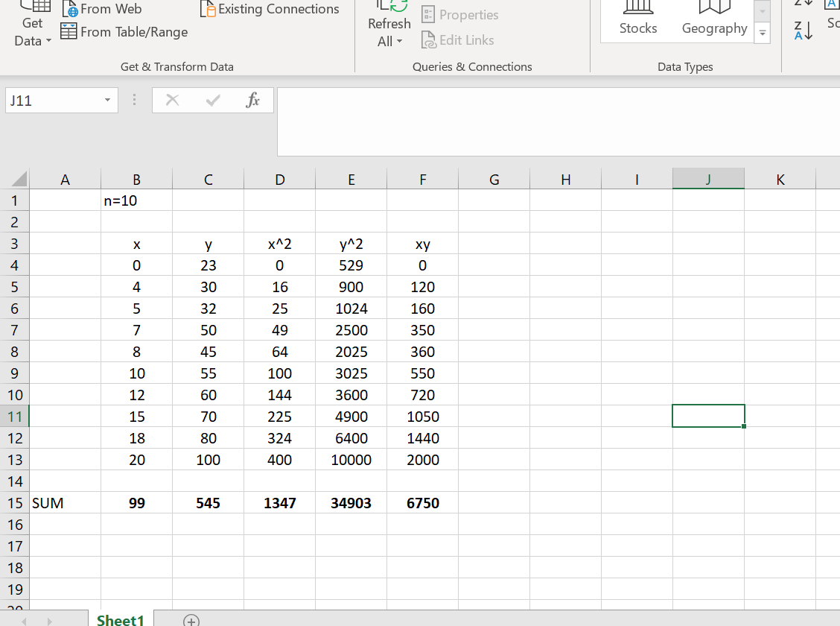Click the cell with value 1024
The width and height of the screenshot is (840, 626).
[x=351, y=309]
